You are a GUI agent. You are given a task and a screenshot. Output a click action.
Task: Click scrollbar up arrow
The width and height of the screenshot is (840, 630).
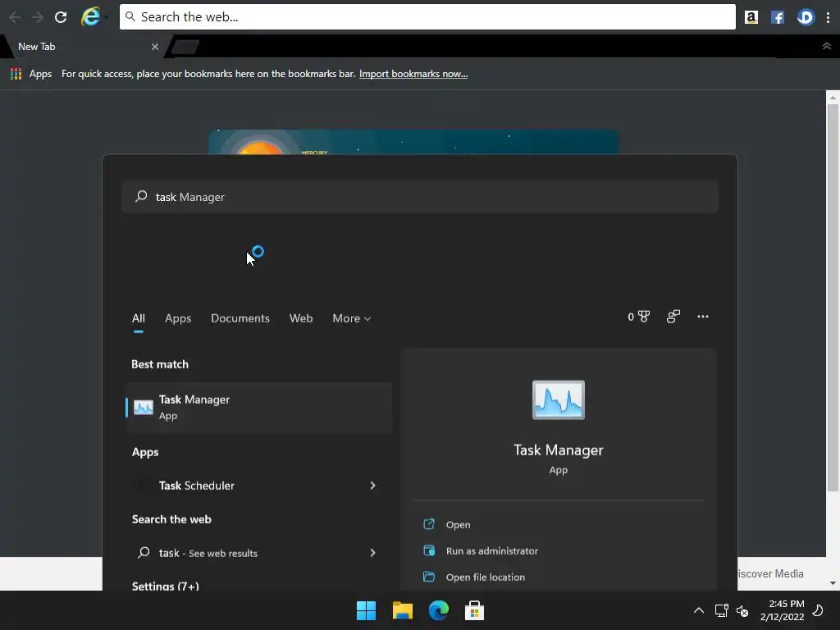click(x=833, y=98)
